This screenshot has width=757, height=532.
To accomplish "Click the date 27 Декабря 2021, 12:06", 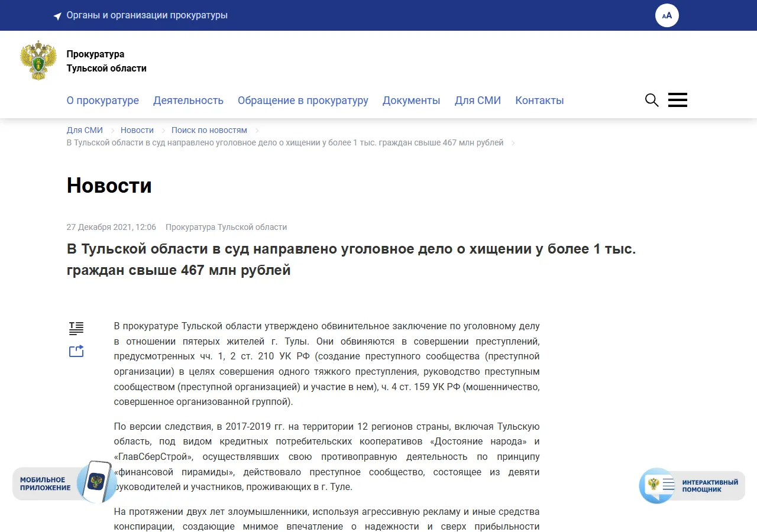I will 111,227.
